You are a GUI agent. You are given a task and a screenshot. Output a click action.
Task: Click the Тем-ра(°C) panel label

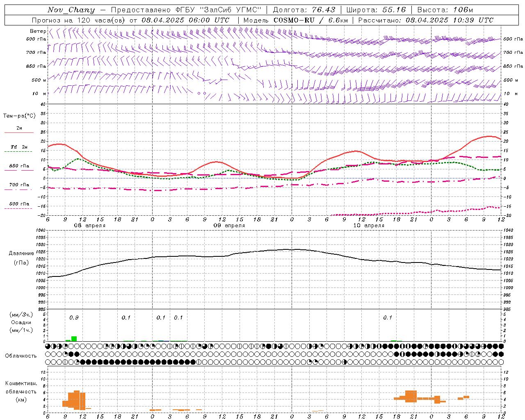pos(19,116)
